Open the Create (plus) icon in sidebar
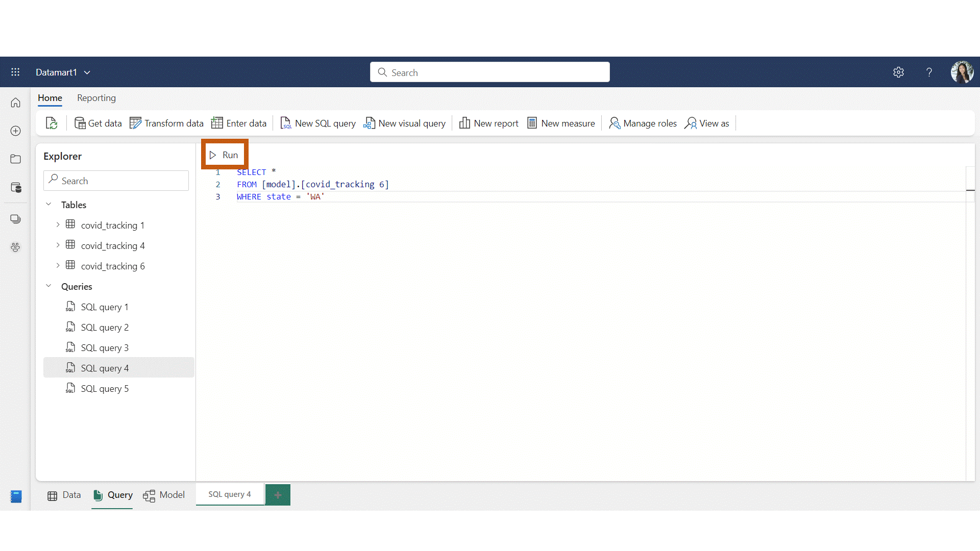The image size is (980, 551). 16,131
